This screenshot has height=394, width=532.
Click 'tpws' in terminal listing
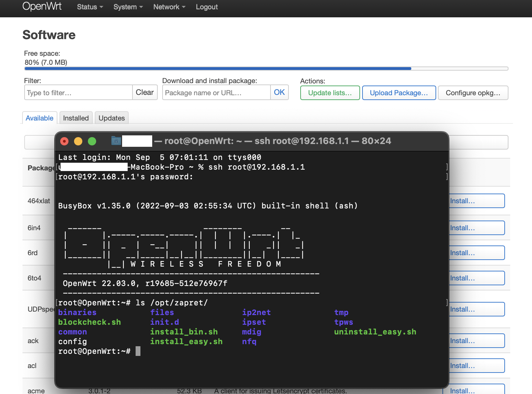tap(344, 322)
